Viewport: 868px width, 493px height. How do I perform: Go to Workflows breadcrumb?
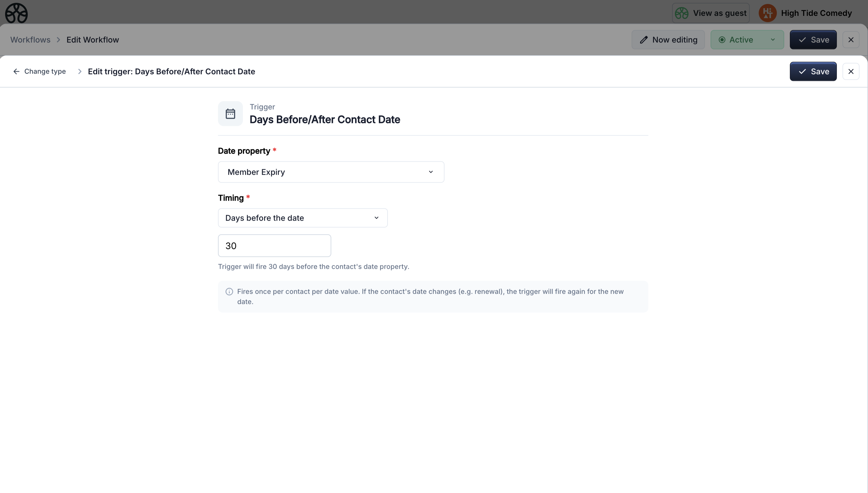tap(30, 40)
